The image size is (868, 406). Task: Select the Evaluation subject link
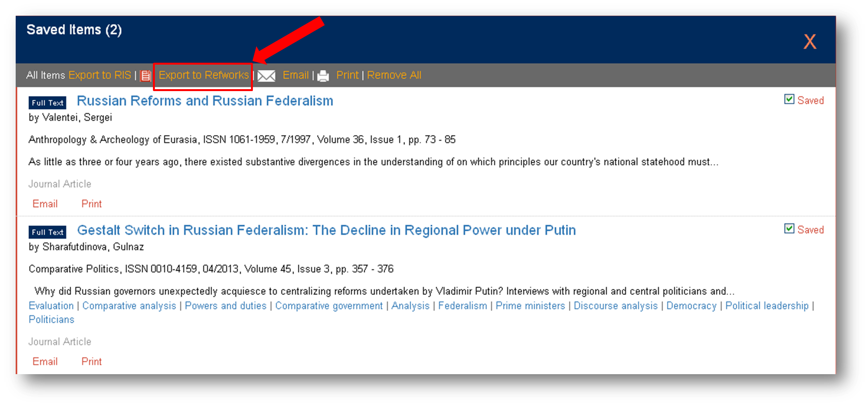pyautogui.click(x=51, y=306)
